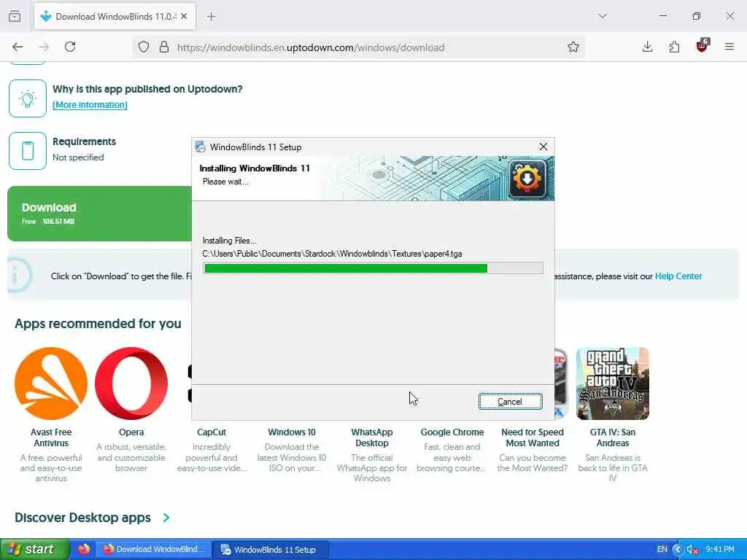747x560 pixels.
Task: Switch to the WindowBlinds 11 Setup taskbar button
Action: click(x=271, y=550)
